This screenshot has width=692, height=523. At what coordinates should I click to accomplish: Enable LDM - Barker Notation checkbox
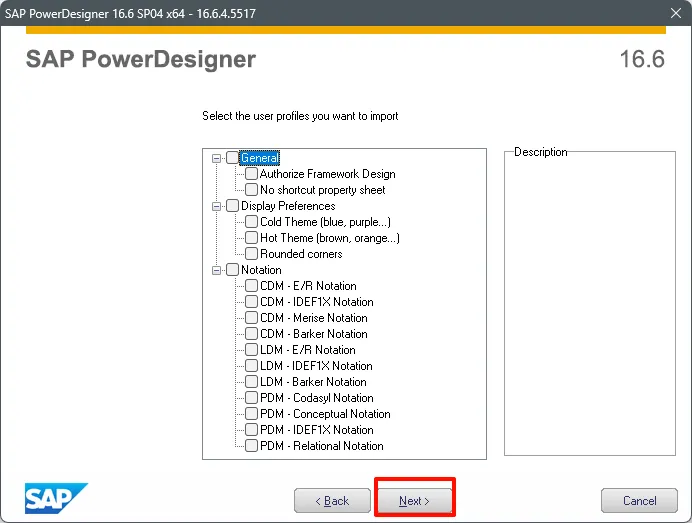click(251, 382)
